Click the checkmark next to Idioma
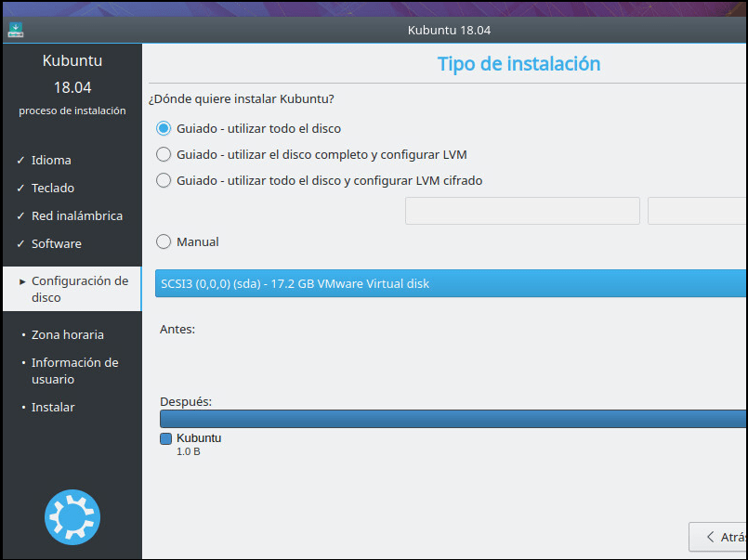The height and width of the screenshot is (560, 748). [x=22, y=160]
